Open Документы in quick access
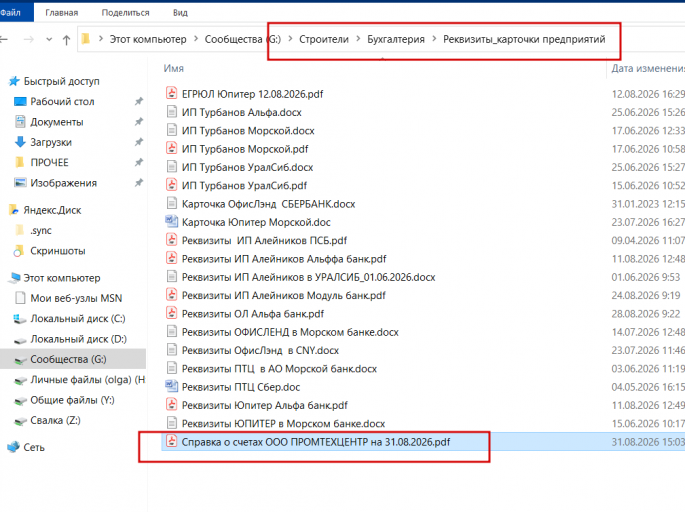685x512 pixels. tap(57, 122)
